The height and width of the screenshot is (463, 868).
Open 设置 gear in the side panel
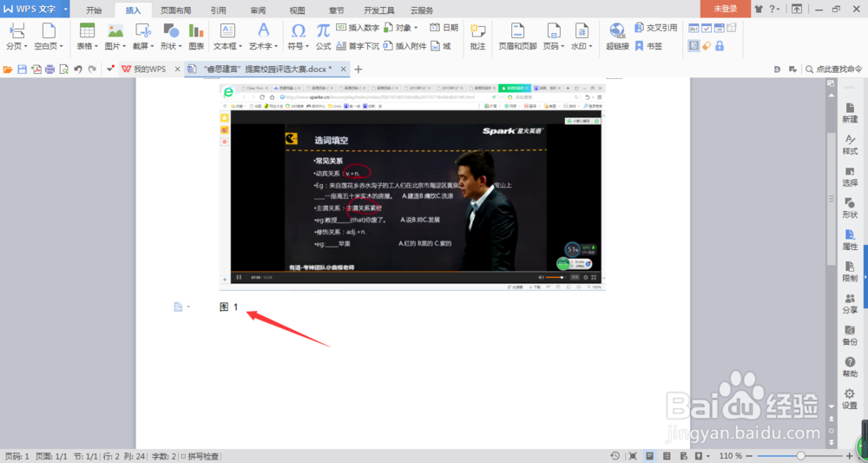click(x=850, y=399)
